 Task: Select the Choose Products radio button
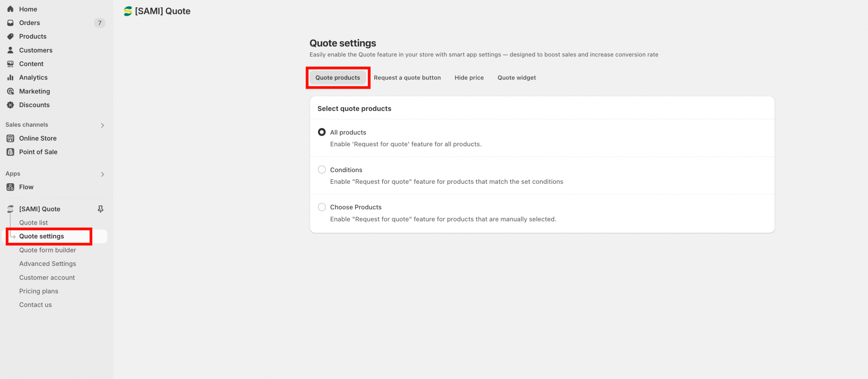[321, 207]
